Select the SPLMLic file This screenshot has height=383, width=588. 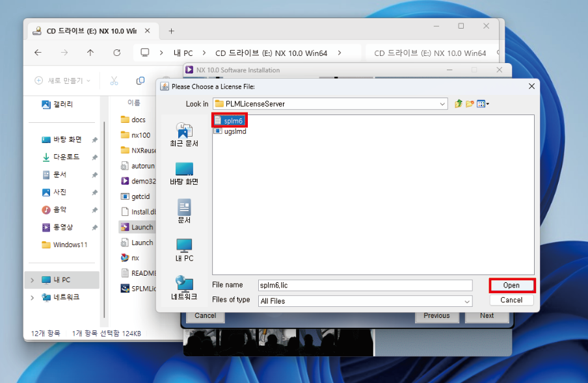tap(138, 289)
